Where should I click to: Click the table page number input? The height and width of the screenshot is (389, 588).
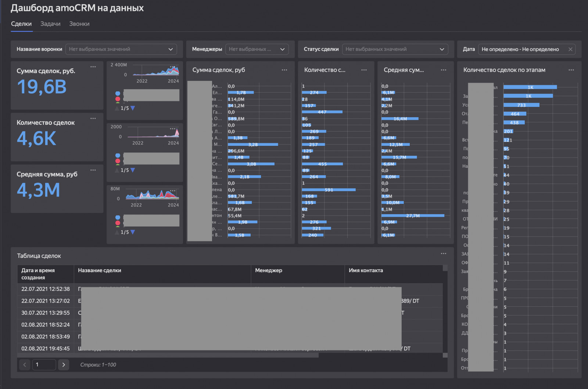[44, 365]
